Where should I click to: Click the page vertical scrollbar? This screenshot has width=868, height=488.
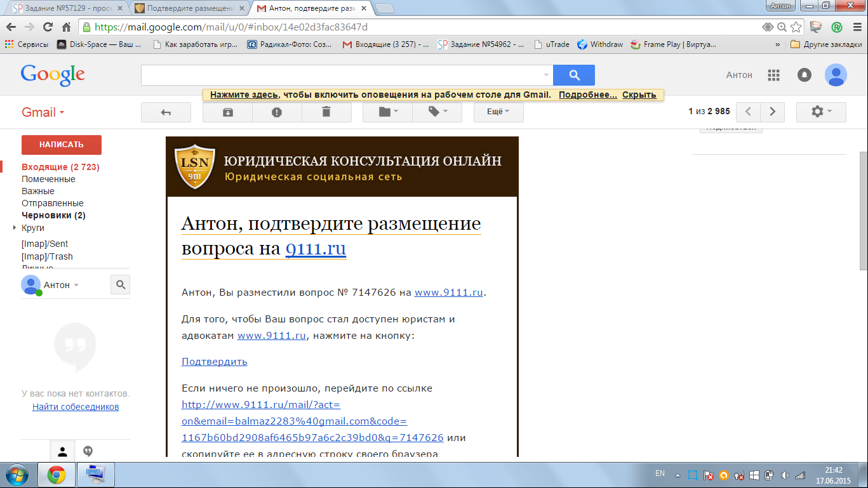(x=863, y=211)
